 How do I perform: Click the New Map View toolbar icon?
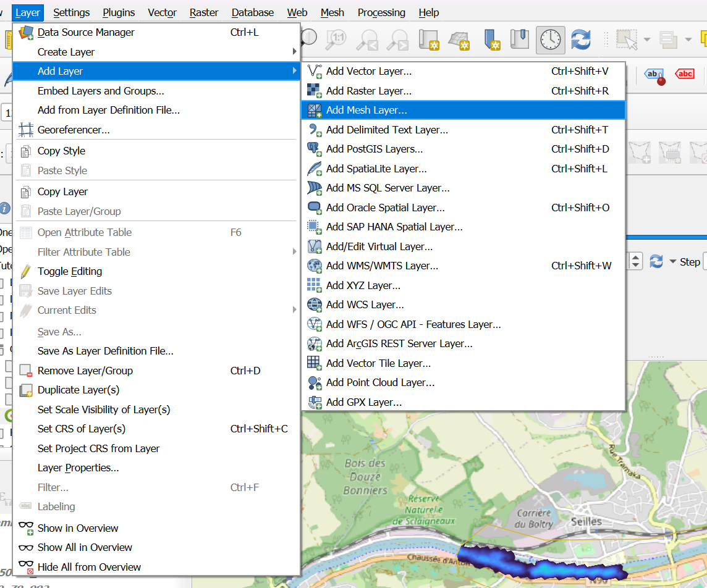tap(429, 40)
